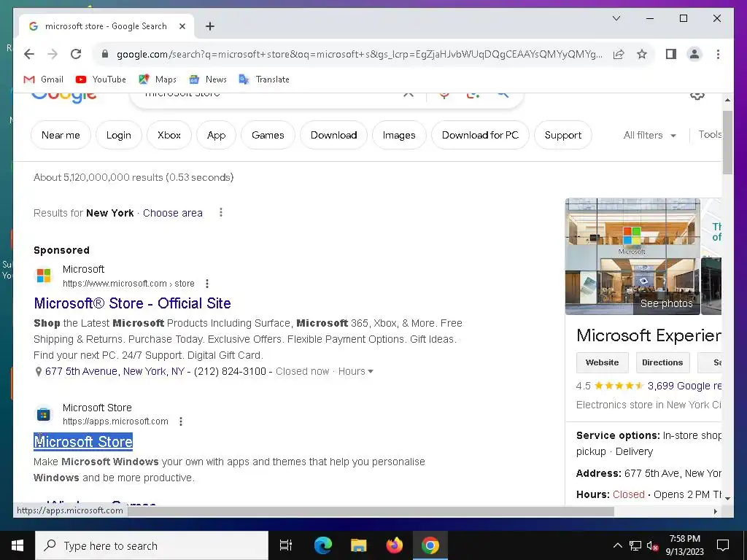Click the Directions button

[662, 362]
